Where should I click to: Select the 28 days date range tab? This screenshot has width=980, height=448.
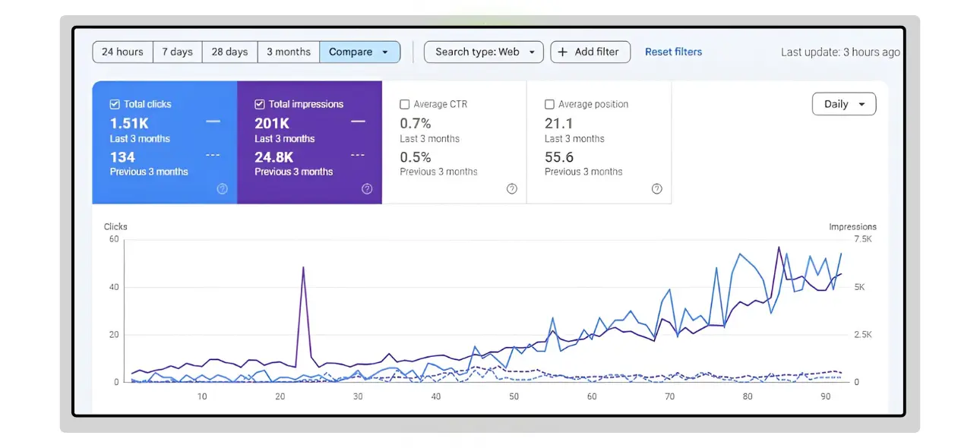pos(229,52)
